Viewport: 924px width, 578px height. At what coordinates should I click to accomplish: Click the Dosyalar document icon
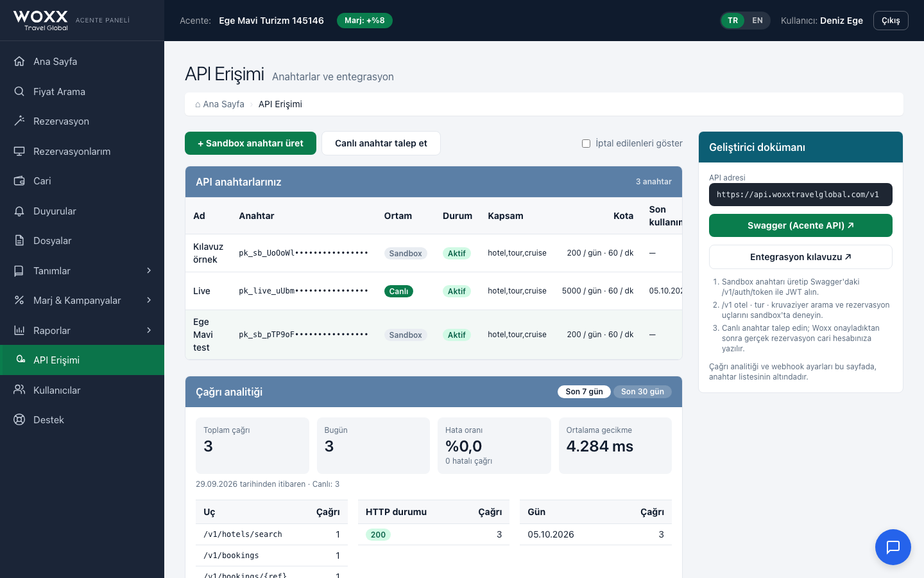coord(19,240)
